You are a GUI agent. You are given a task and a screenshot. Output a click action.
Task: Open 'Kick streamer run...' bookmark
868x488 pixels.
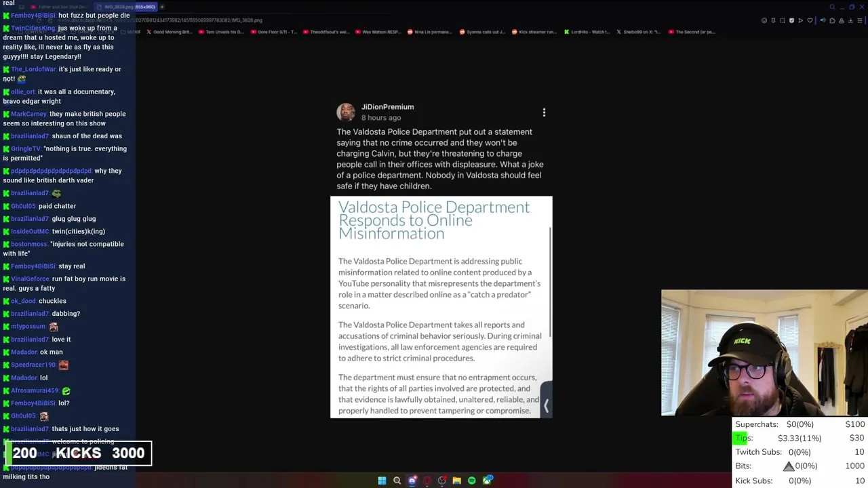coord(535,32)
